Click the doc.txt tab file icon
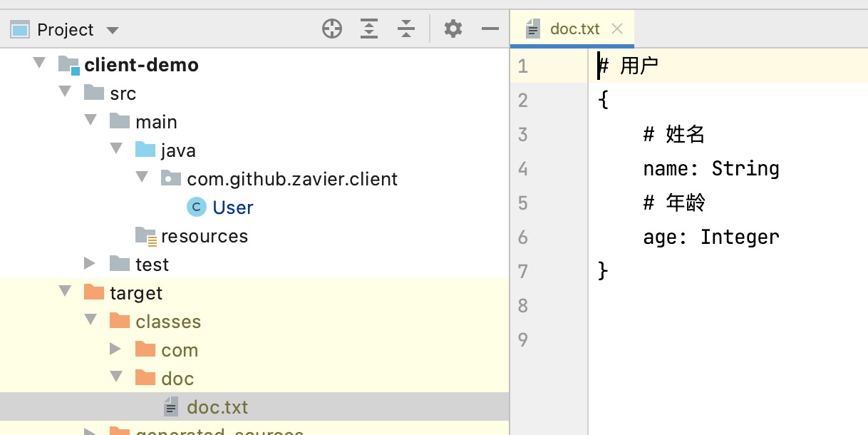The height and width of the screenshot is (435, 868). (533, 29)
